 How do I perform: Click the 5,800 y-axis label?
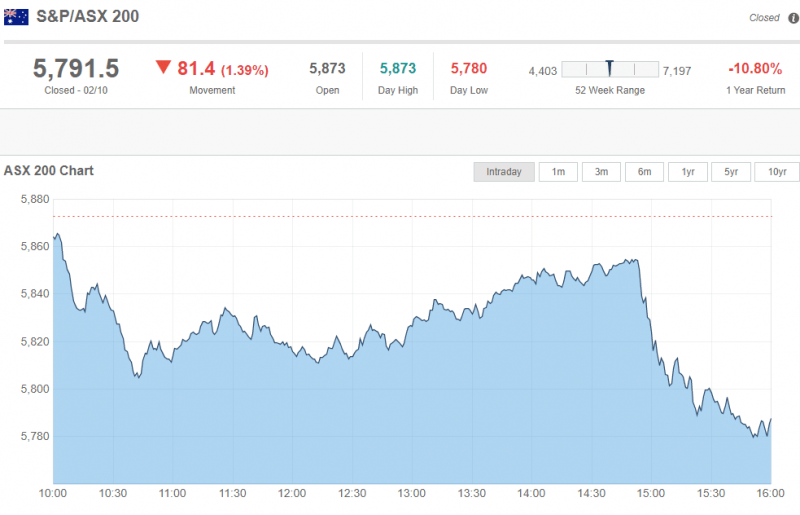pyautogui.click(x=35, y=389)
